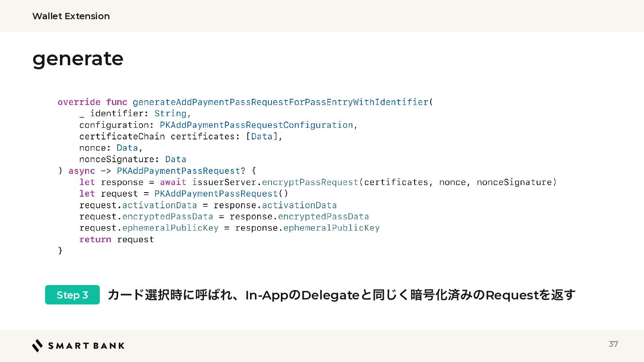Viewport: 644px width, 362px height.
Task: Click the String type annotation
Action: point(170,114)
